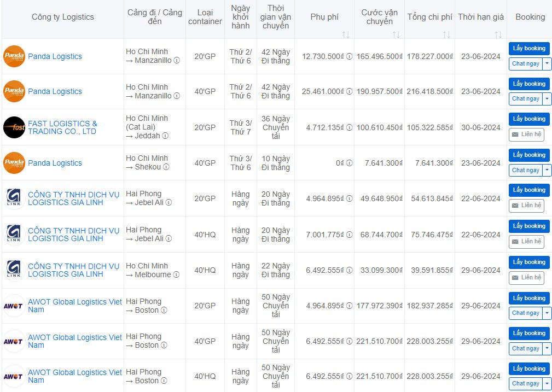
Task: Expand Chat ngay arrow for Manzanillo 20'GP row
Action: point(547,63)
